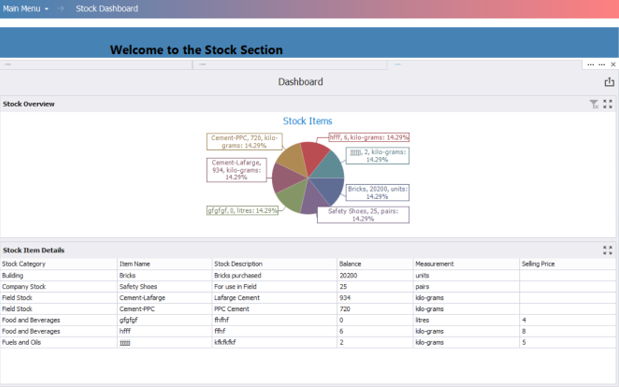This screenshot has height=390, width=619.
Task: Click the pairs measurement cell
Action: click(466, 287)
